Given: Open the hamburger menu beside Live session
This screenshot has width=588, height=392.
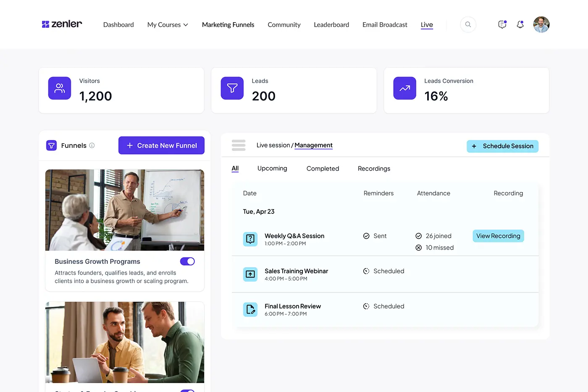Looking at the screenshot, I should pyautogui.click(x=239, y=145).
